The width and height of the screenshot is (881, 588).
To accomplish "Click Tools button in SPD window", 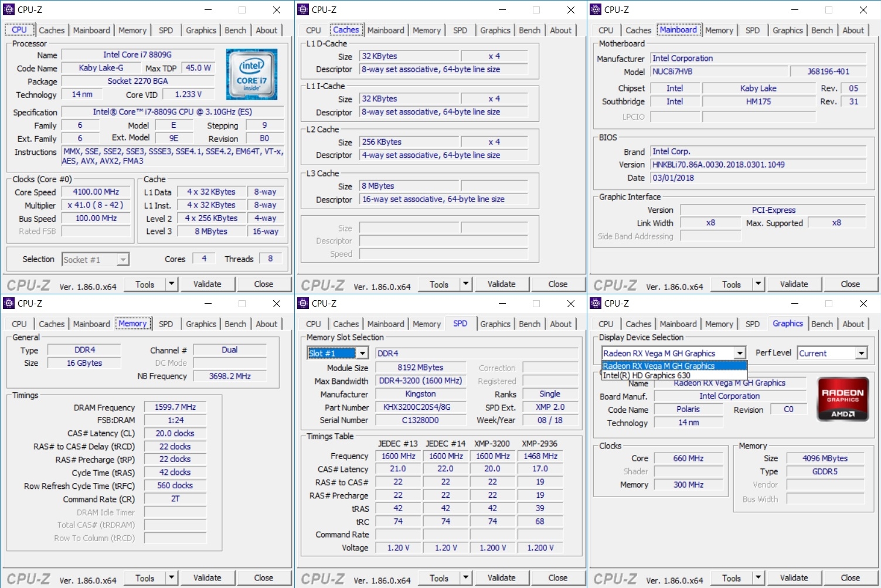I will (x=439, y=578).
